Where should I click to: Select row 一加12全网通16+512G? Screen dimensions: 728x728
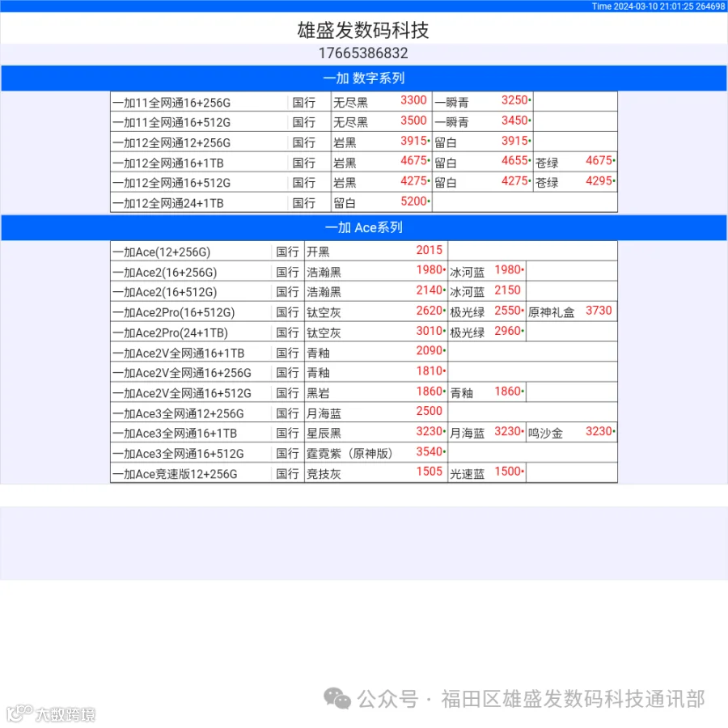(364, 183)
